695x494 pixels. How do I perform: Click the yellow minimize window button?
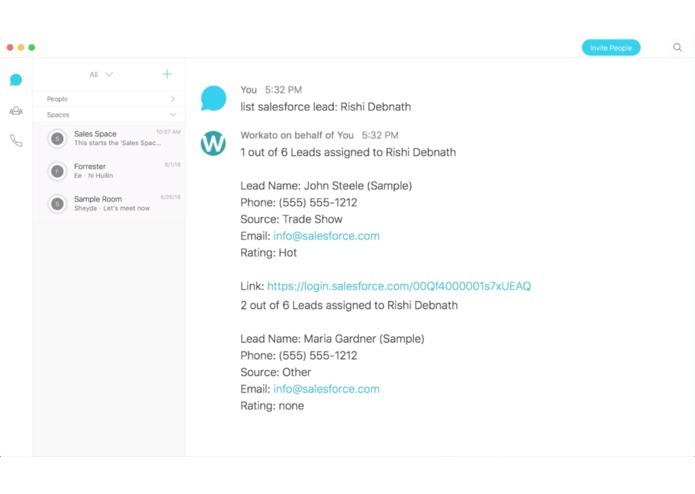tap(21, 47)
